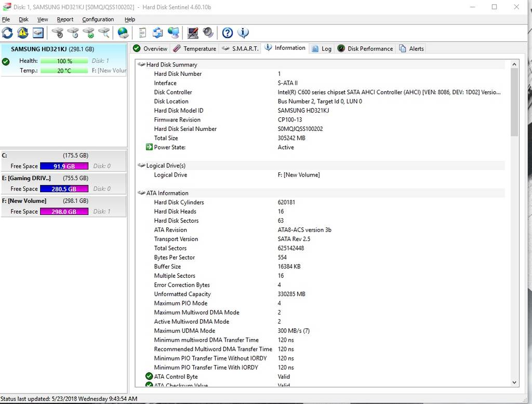Click the blue info bubble About icon
532x404 pixels.
pyautogui.click(x=243, y=33)
